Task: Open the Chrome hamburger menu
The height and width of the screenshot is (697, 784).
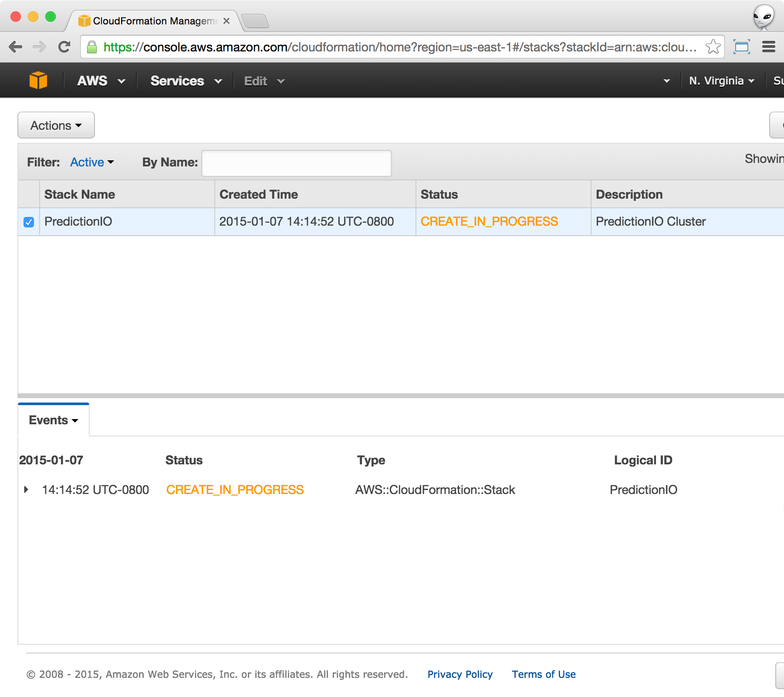Action: click(x=768, y=47)
